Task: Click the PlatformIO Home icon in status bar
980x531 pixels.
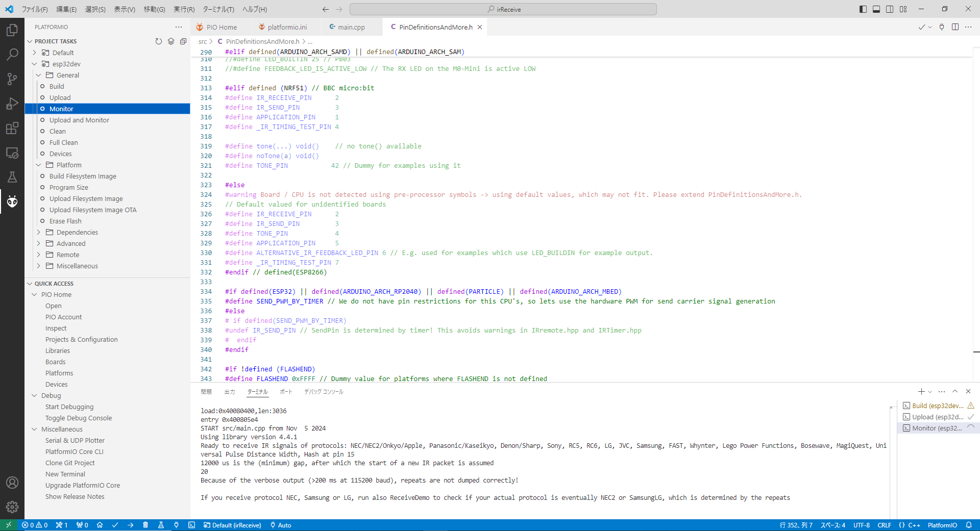Action: click(x=100, y=525)
